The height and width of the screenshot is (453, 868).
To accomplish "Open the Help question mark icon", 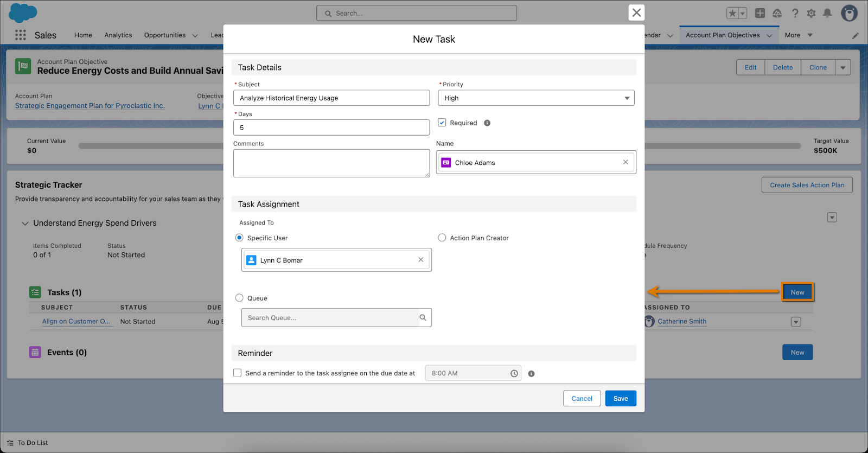I will point(795,13).
